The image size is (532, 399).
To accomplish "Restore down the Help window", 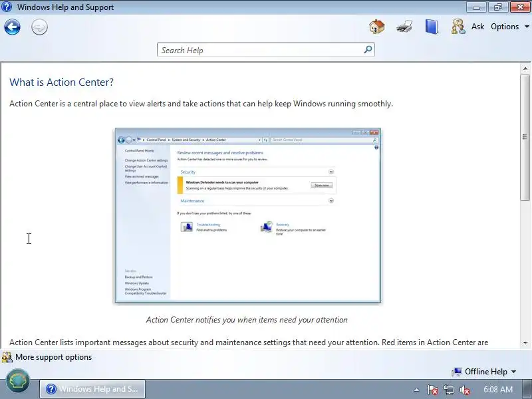I will click(x=497, y=7).
